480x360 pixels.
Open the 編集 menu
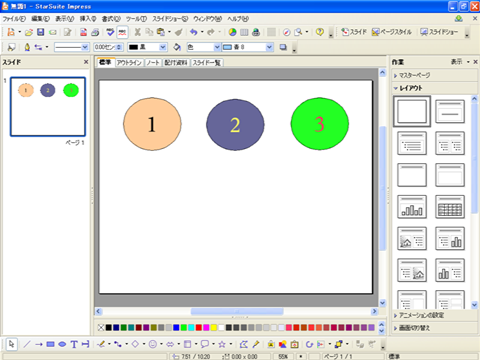click(x=40, y=19)
